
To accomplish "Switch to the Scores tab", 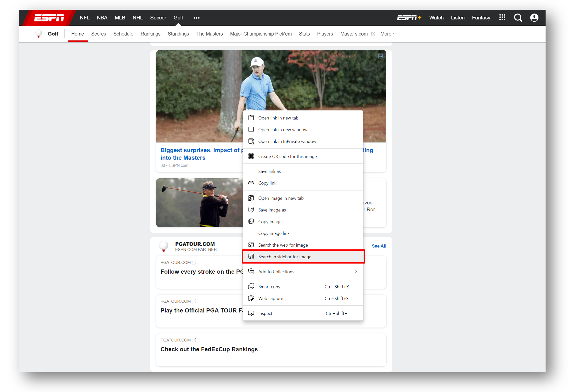I will point(98,34).
